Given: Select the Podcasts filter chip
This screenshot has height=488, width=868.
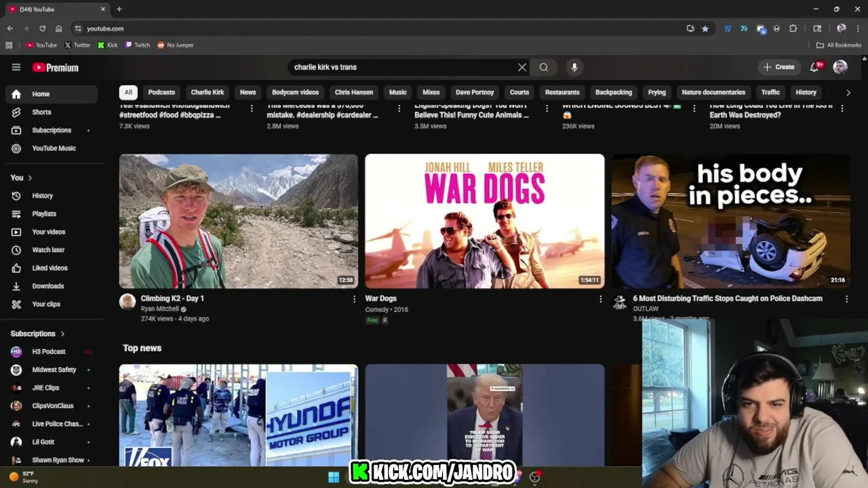Looking at the screenshot, I should [x=161, y=92].
